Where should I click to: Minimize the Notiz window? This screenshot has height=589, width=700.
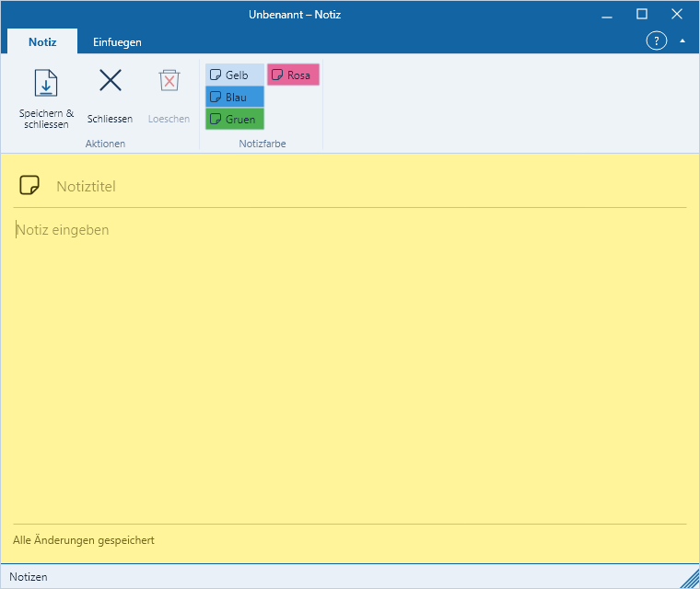(607, 15)
